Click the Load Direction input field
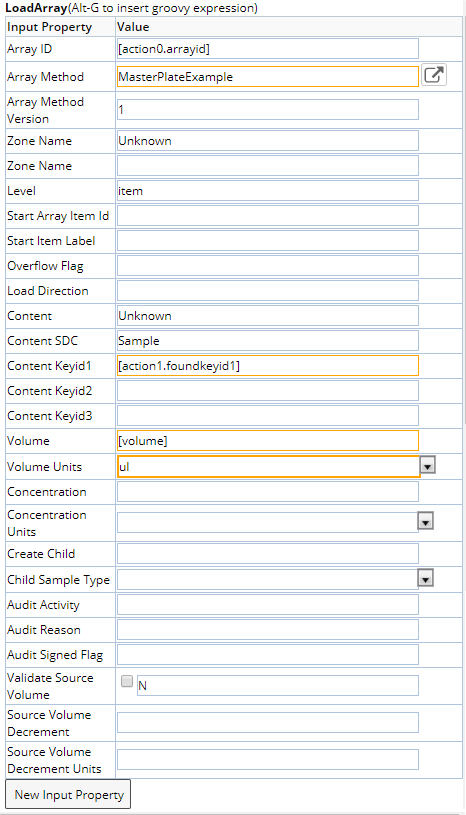 click(x=268, y=291)
